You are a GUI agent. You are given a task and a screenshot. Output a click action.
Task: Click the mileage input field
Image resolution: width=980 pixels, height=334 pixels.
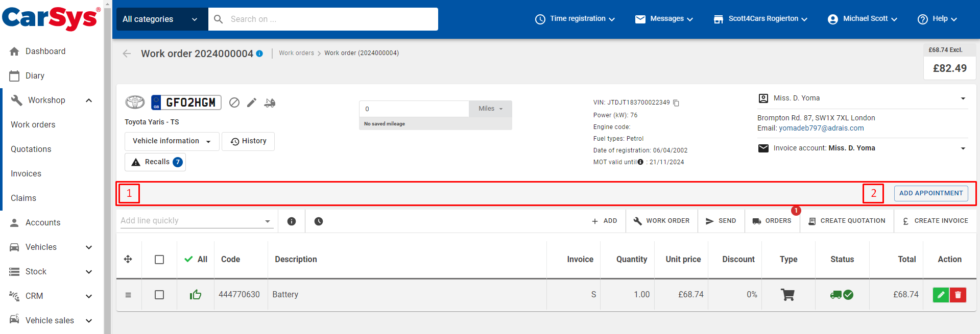[x=414, y=109]
